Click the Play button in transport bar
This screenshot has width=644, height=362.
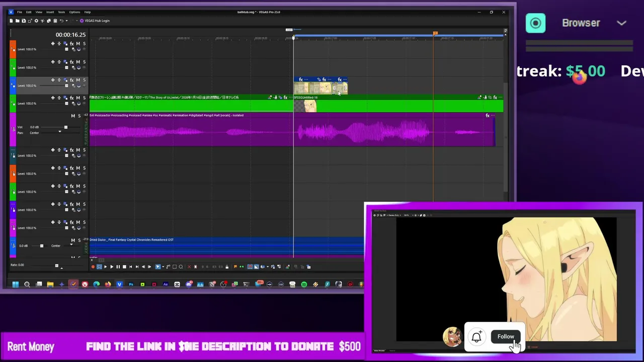click(112, 267)
